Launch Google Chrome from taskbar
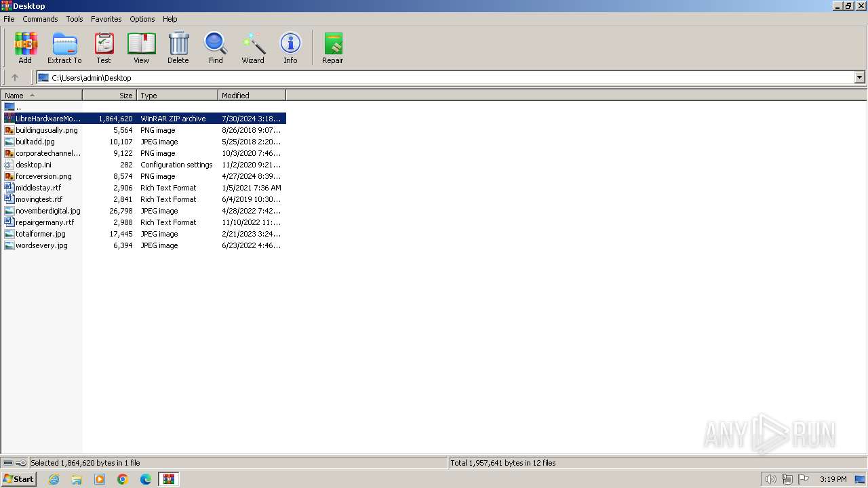The width and height of the screenshot is (868, 488). click(123, 479)
